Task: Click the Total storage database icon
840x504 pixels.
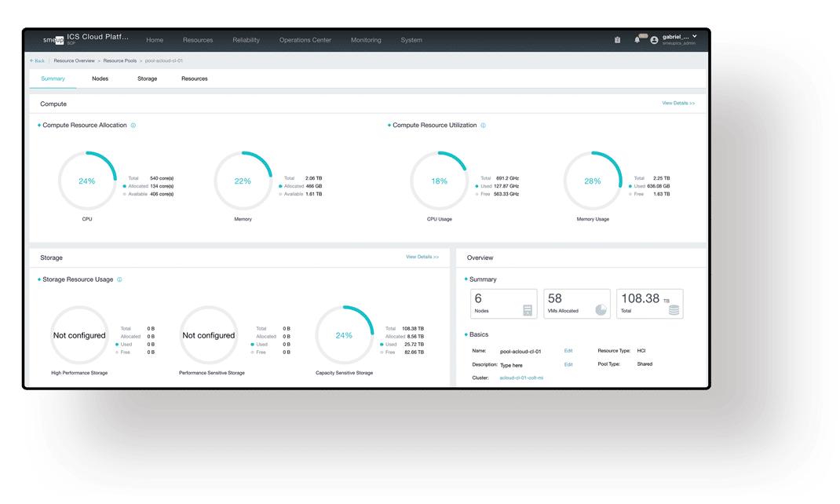Action: [x=674, y=310]
